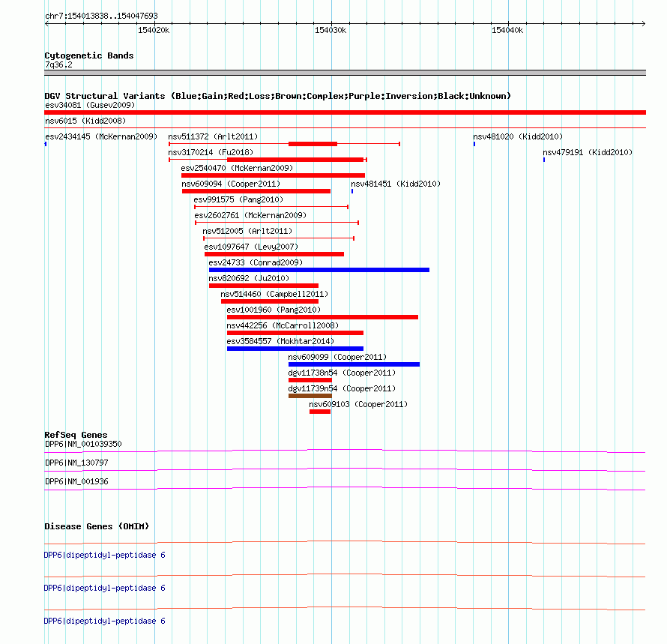Click the esv34081 (Gusev2009) variant label

tap(90, 105)
